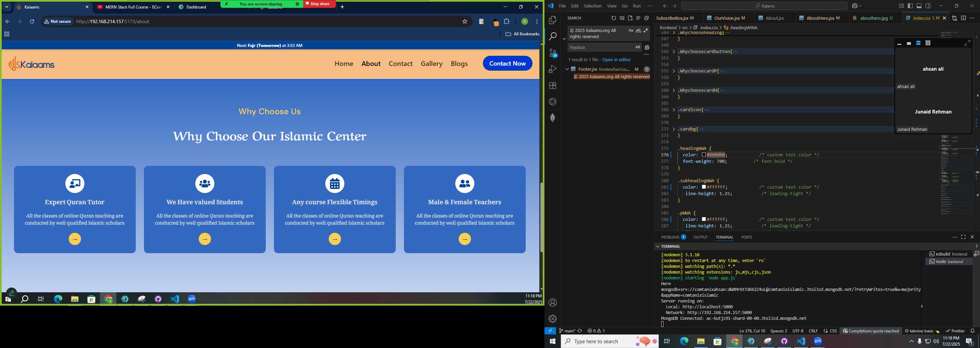Split the editor to the right
This screenshot has width=980, height=348.
point(963,18)
